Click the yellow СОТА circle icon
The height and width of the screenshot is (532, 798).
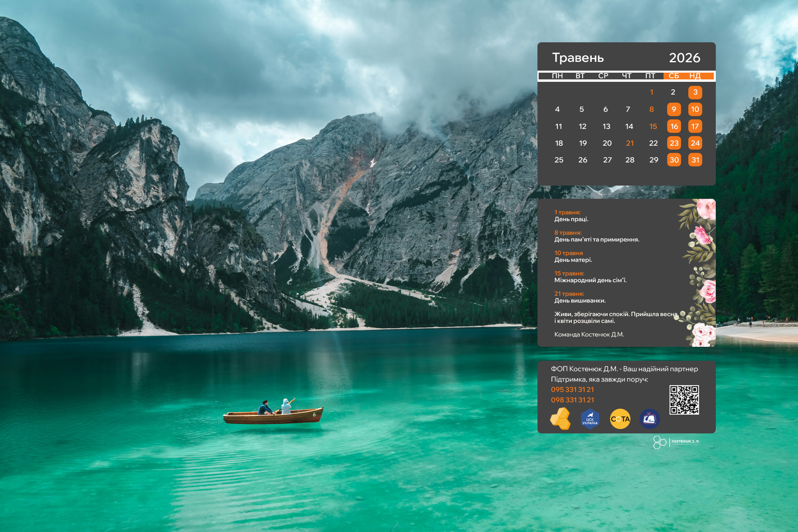pyautogui.click(x=620, y=419)
